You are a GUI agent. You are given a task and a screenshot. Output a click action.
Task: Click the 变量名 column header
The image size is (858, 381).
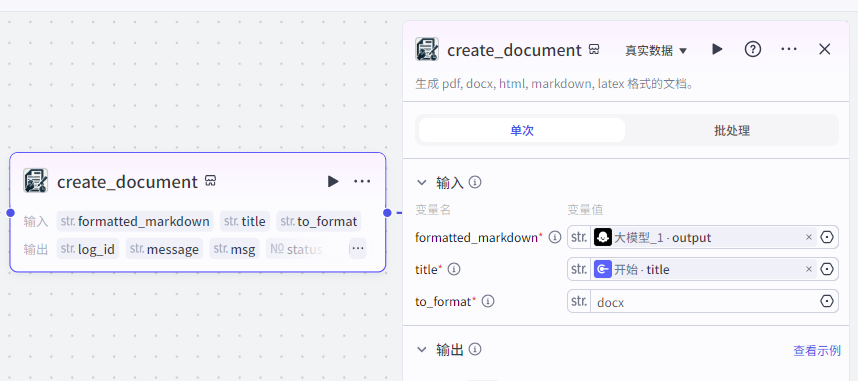point(432,210)
